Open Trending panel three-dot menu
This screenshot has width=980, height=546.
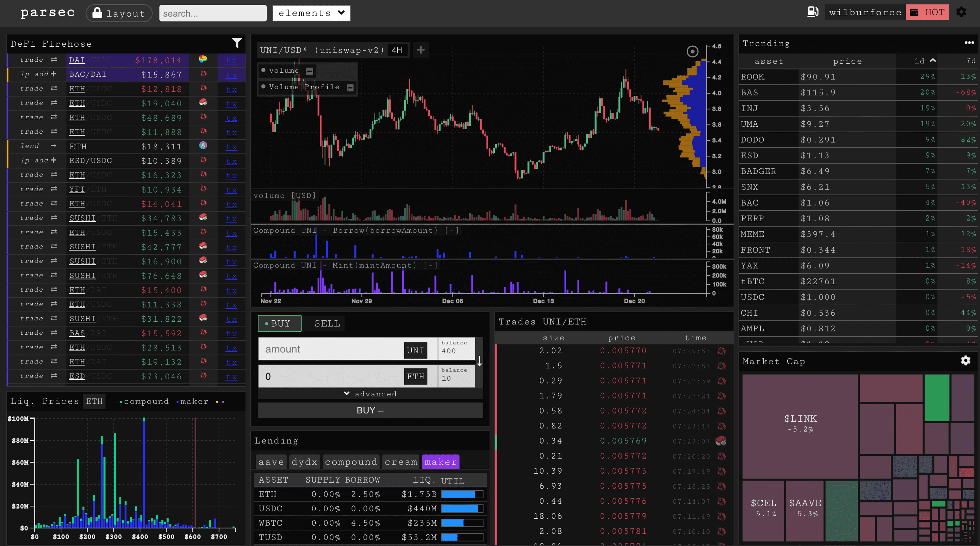(x=969, y=43)
